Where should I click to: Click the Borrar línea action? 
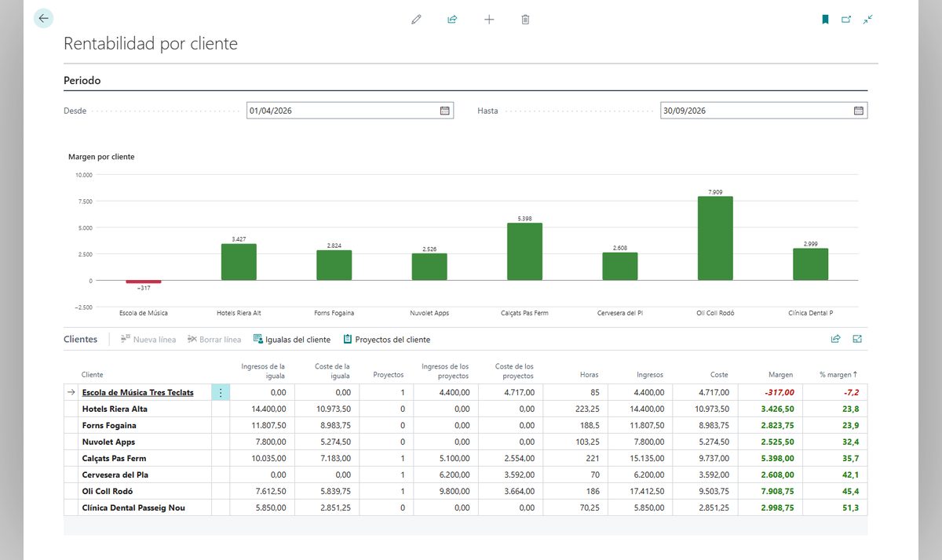(214, 340)
